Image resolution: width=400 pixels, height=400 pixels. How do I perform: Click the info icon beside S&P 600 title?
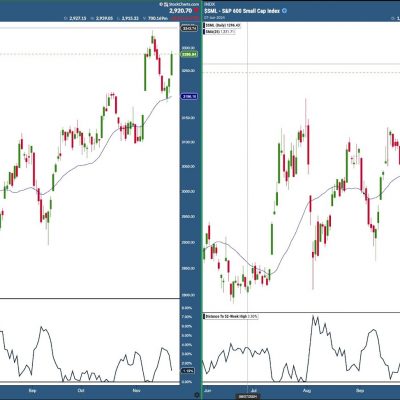pos(284,11)
